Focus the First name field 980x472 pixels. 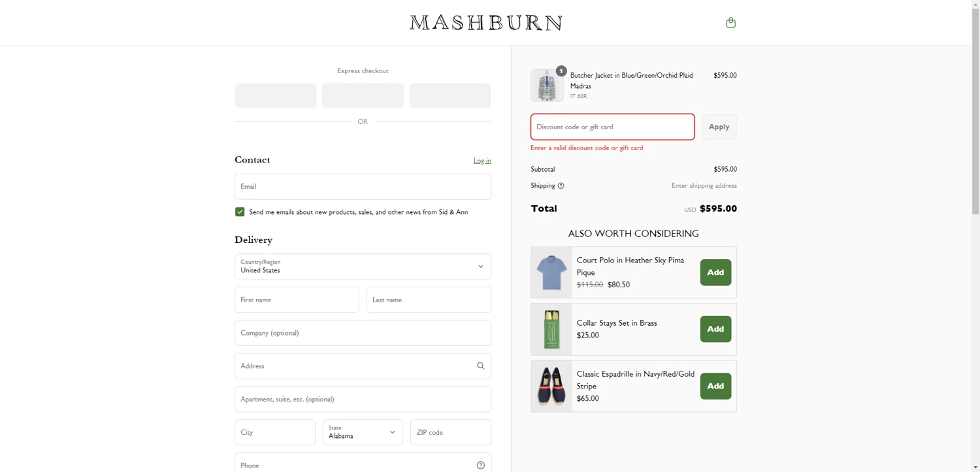point(297,300)
